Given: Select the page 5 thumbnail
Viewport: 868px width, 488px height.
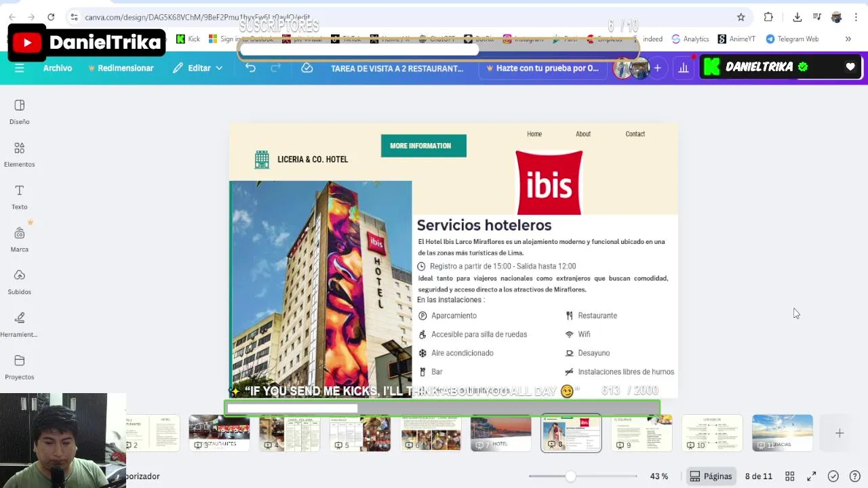Looking at the screenshot, I should coord(360,433).
